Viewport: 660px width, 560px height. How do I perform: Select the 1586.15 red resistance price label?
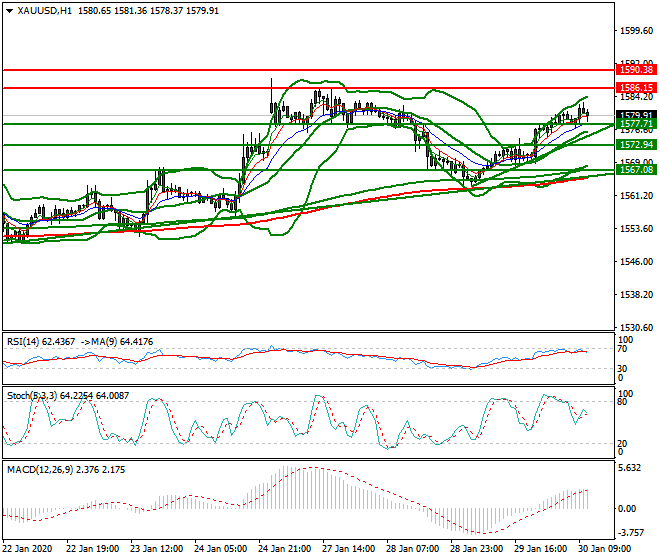[636, 88]
